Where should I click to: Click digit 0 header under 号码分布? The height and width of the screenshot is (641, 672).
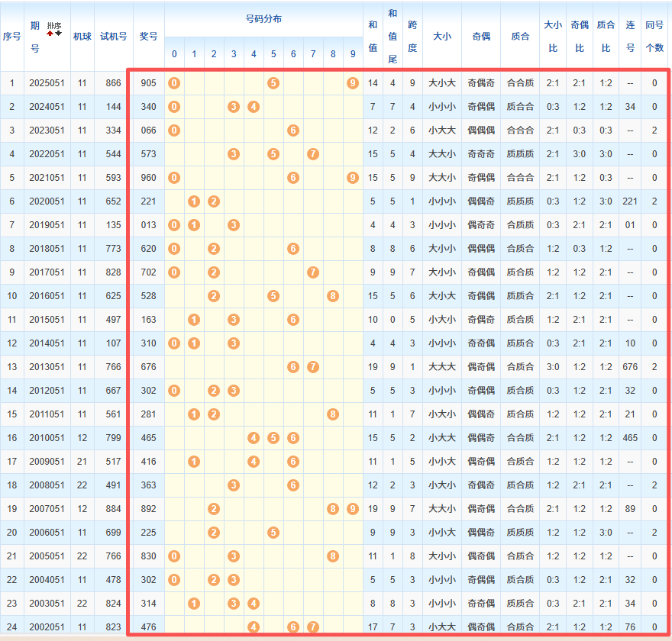coord(174,54)
